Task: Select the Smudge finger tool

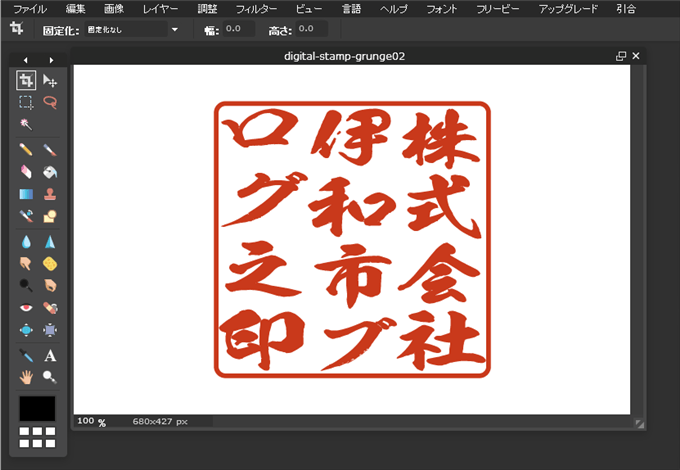Action: 26,264
